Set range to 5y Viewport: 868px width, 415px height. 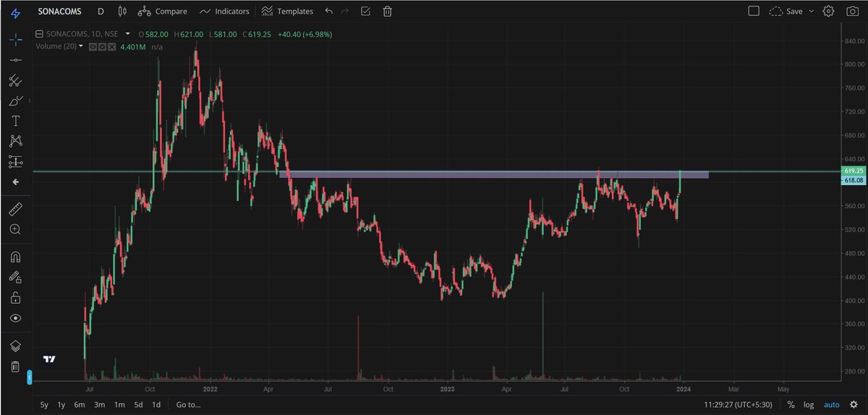tap(44, 405)
